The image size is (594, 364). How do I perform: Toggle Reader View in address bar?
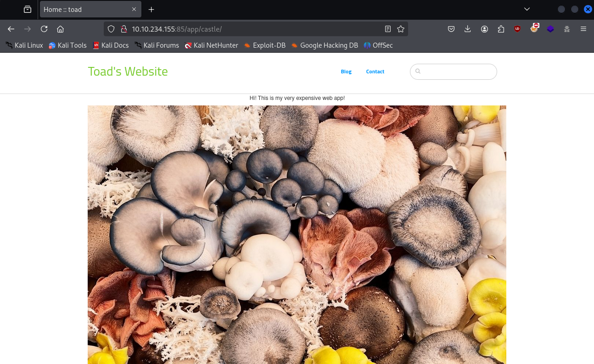[388, 29]
